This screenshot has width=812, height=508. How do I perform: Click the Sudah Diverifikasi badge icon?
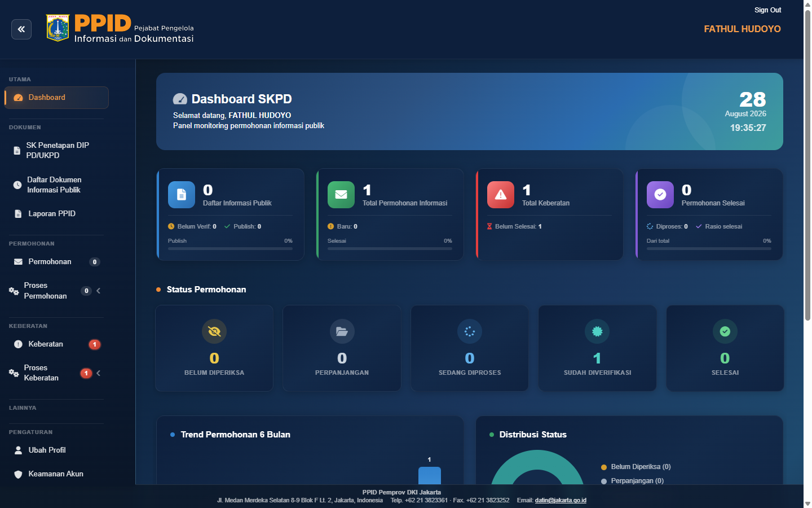(597, 331)
